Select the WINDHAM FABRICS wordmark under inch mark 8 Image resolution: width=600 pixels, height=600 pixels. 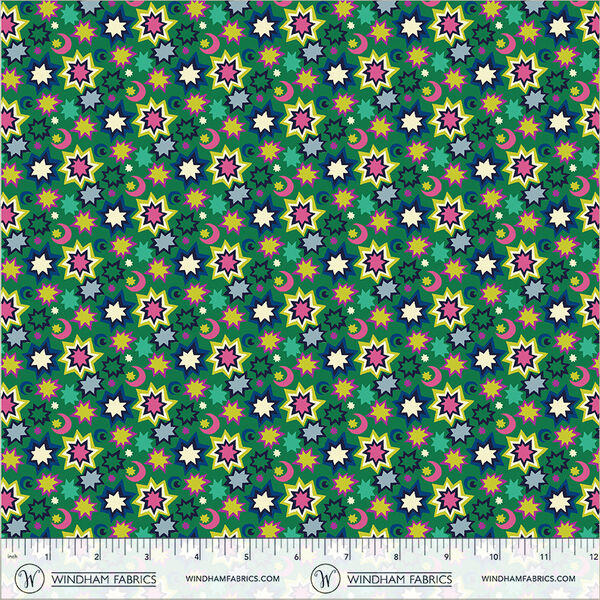[x=399, y=579]
